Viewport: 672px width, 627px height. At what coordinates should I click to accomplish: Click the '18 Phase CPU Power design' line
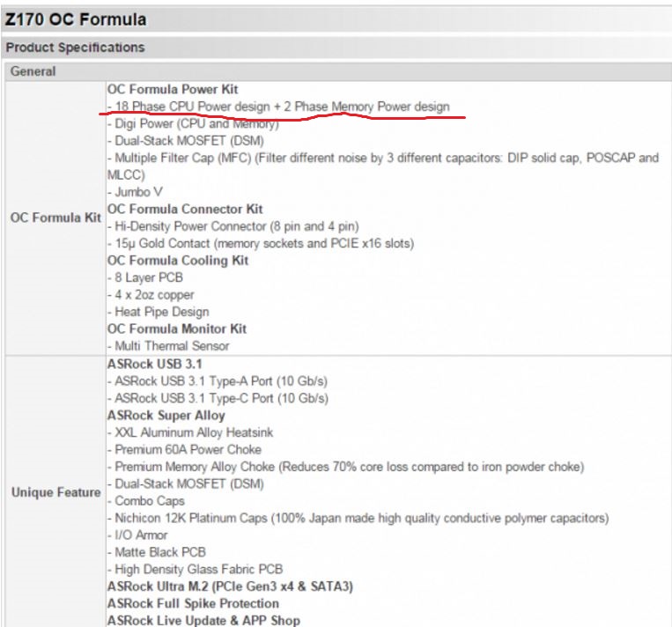point(278,107)
